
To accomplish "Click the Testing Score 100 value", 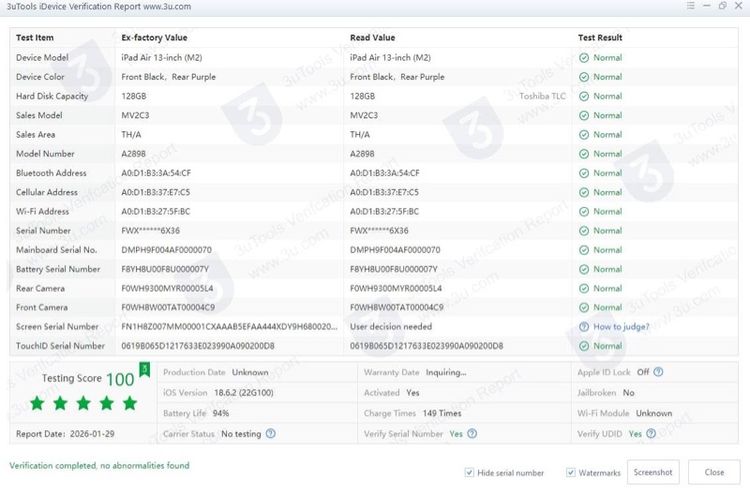I will [120, 379].
